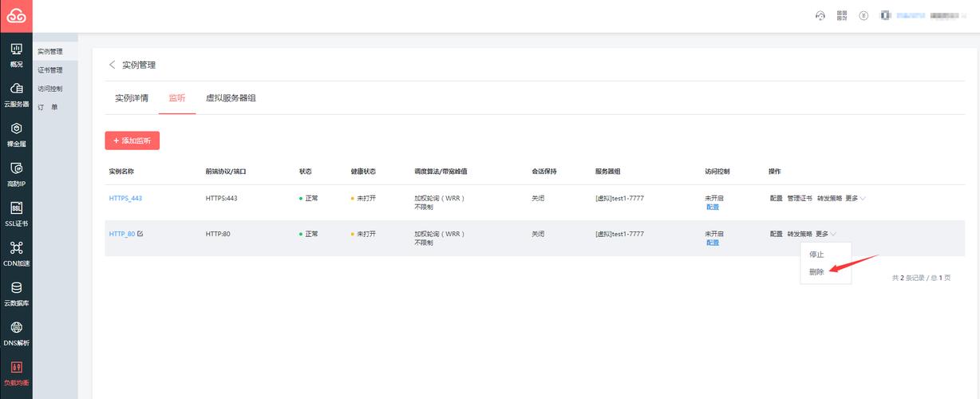980x399 pixels.
Task: Collapse 更多 dropdown in HTTP_80 row
Action: point(826,234)
